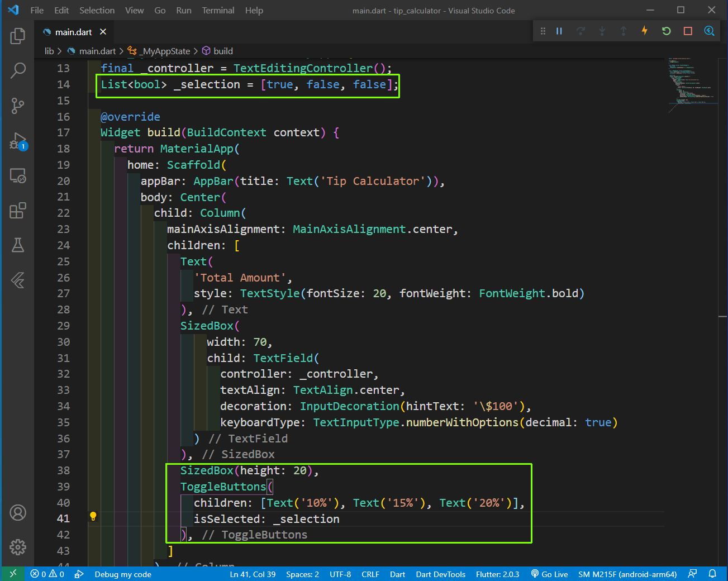
Task: Open the Remote Explorer view
Action: pyautogui.click(x=18, y=176)
